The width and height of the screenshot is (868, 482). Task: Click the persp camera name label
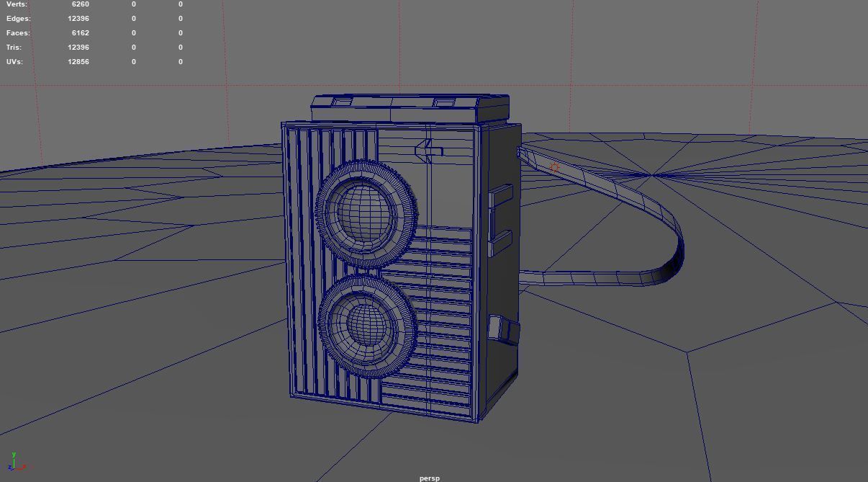coord(429,478)
